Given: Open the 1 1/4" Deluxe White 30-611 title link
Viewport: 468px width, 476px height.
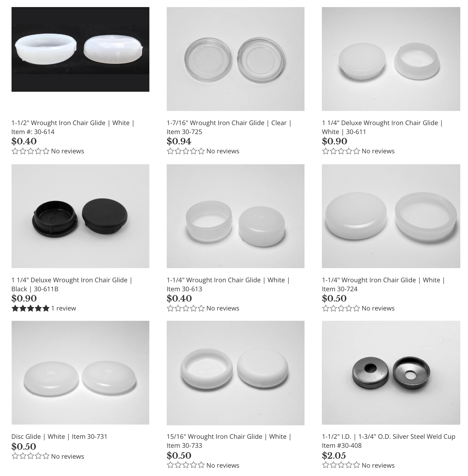Looking at the screenshot, I should click(382, 127).
